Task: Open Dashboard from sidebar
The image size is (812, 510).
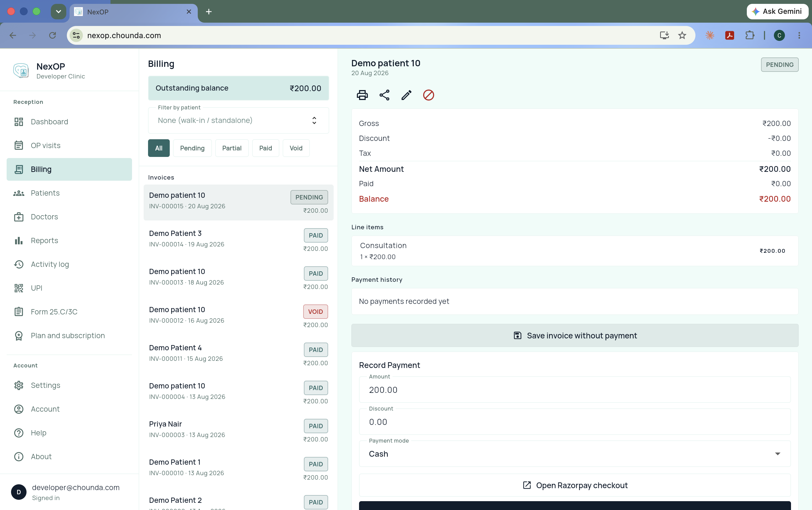Action: pos(69,122)
